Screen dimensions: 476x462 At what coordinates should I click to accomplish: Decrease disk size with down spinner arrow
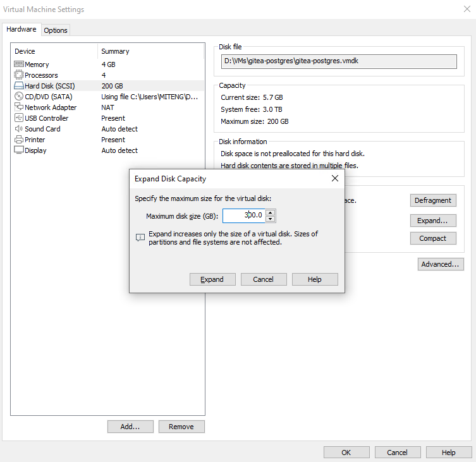coord(271,219)
